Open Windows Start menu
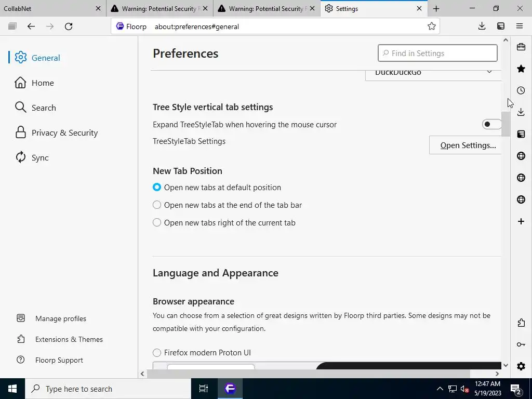Screen dimensions: 532x399 click(12, 389)
